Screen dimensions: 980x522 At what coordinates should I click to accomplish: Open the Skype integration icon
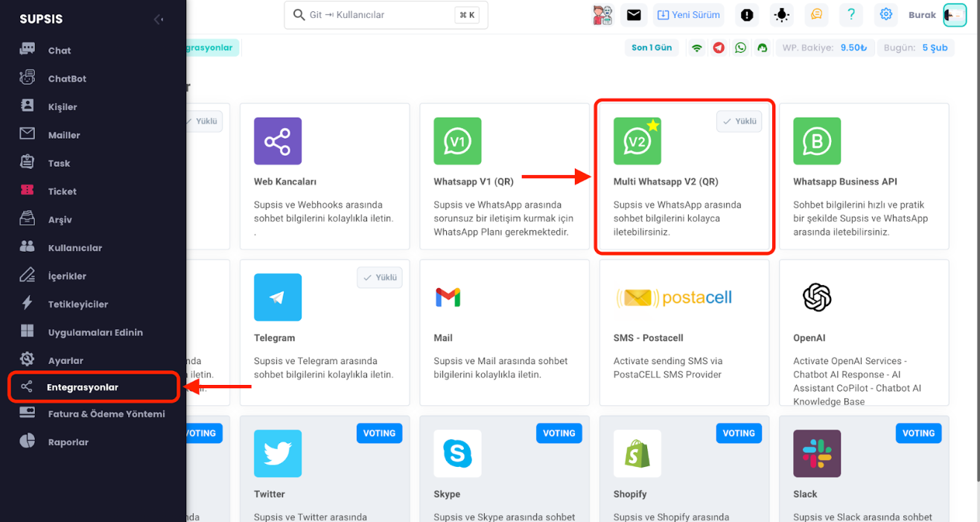click(457, 453)
